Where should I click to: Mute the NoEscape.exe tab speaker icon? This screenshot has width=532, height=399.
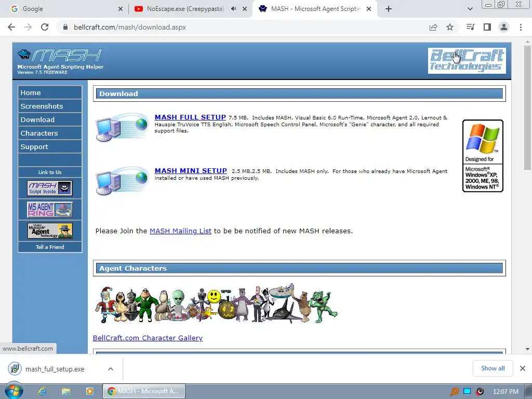233,9
